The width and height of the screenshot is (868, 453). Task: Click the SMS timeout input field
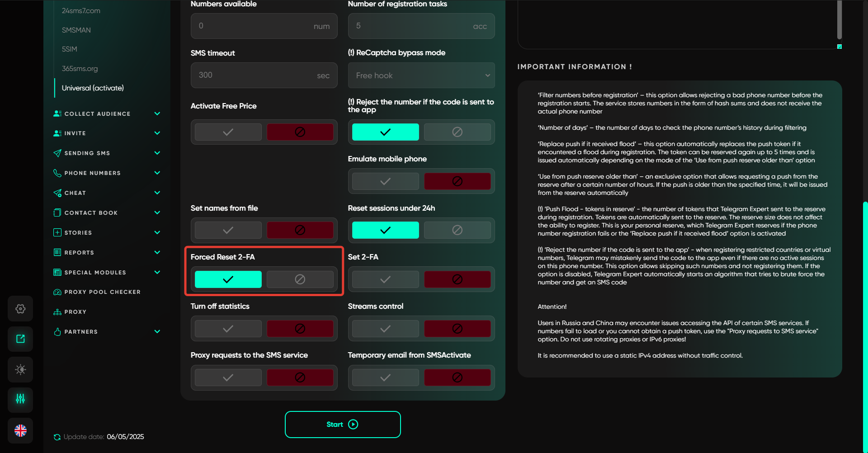tap(255, 75)
